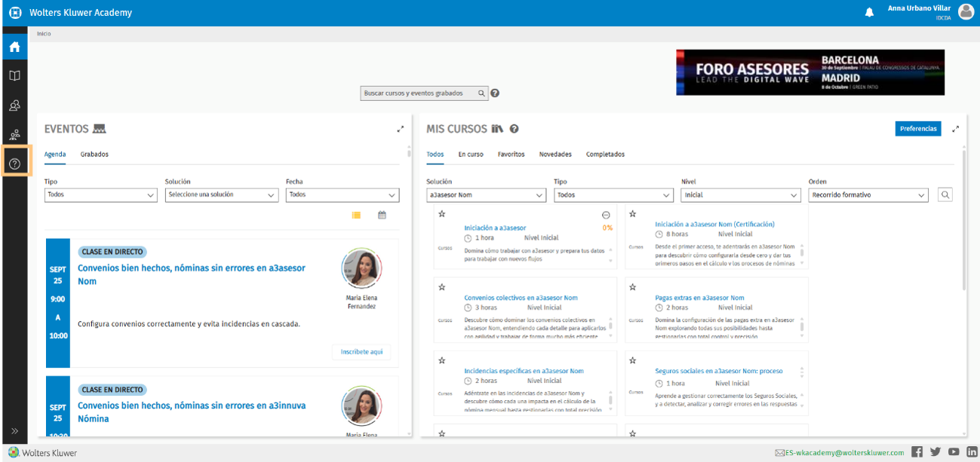Screen dimensions: 980x462
Task: Click the Wolters Kluwer footer logo
Action: pos(43,453)
